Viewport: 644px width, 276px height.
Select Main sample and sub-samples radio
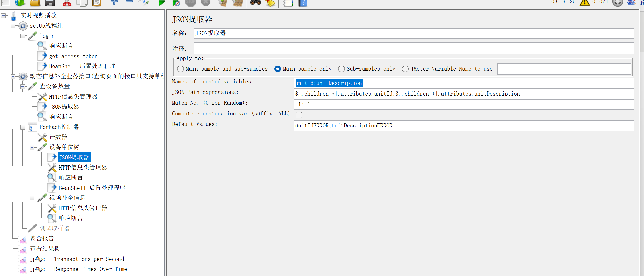[x=180, y=69]
